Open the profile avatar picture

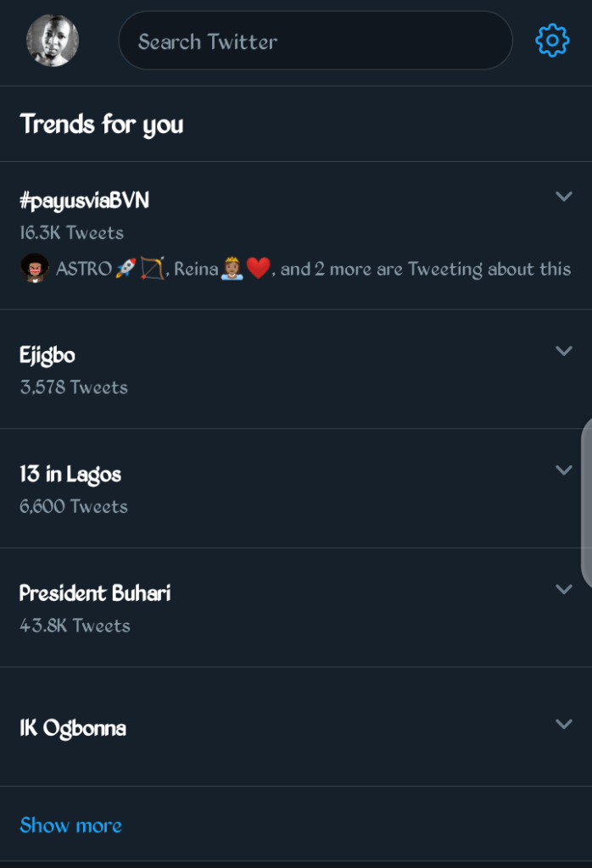53,41
